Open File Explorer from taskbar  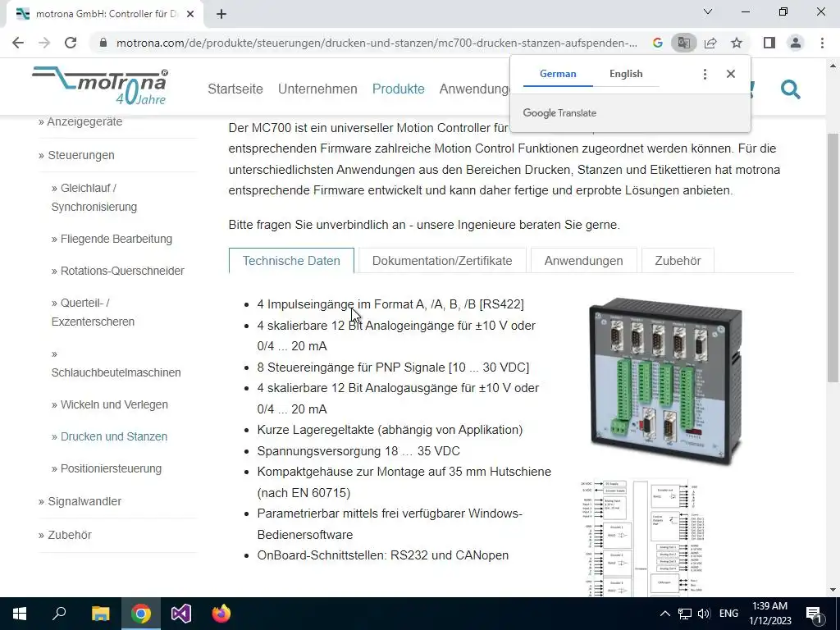coord(100,614)
